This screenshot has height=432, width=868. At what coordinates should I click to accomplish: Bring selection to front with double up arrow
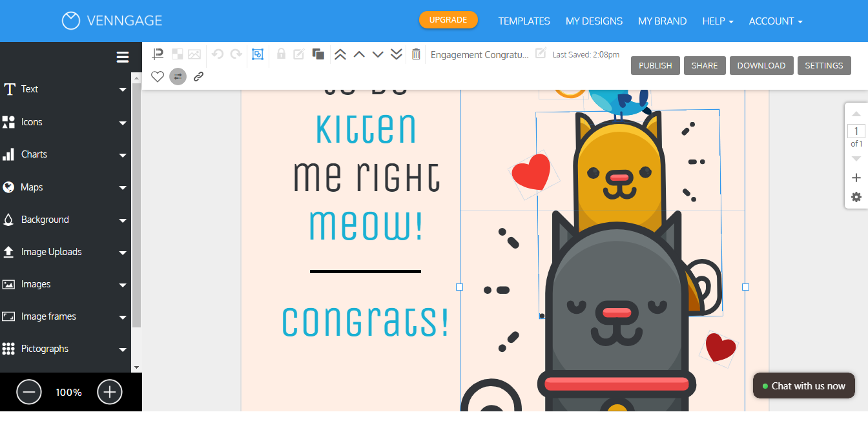click(x=340, y=54)
